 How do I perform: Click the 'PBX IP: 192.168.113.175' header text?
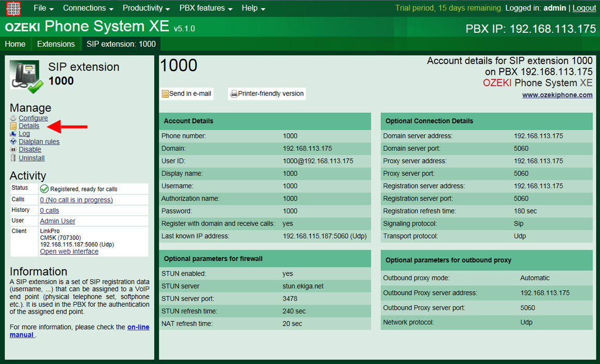[x=531, y=29]
